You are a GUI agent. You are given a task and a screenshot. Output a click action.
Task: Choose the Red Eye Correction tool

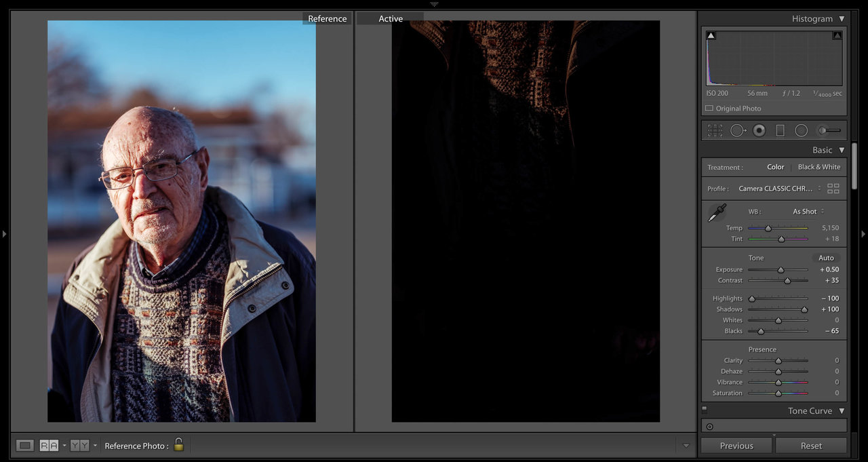pos(759,130)
